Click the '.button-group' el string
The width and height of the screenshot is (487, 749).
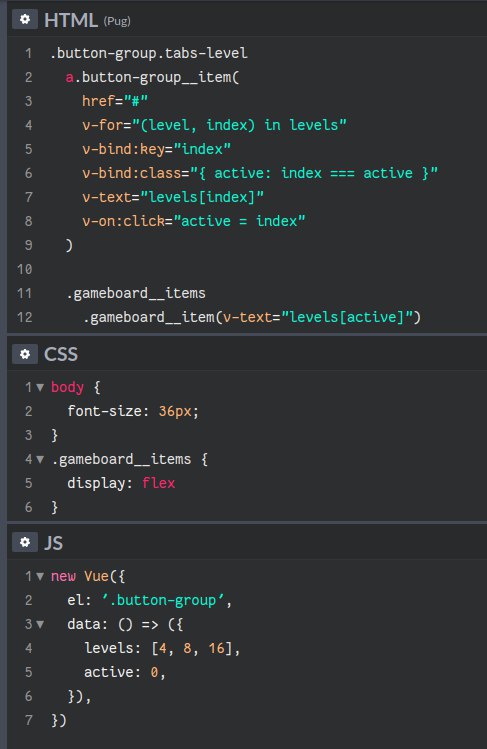click(x=163, y=600)
